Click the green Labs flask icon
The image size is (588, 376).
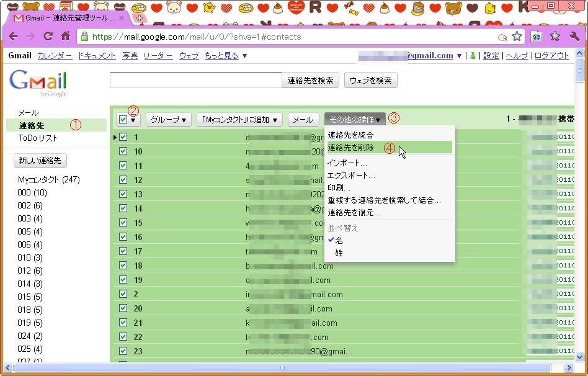click(x=473, y=56)
